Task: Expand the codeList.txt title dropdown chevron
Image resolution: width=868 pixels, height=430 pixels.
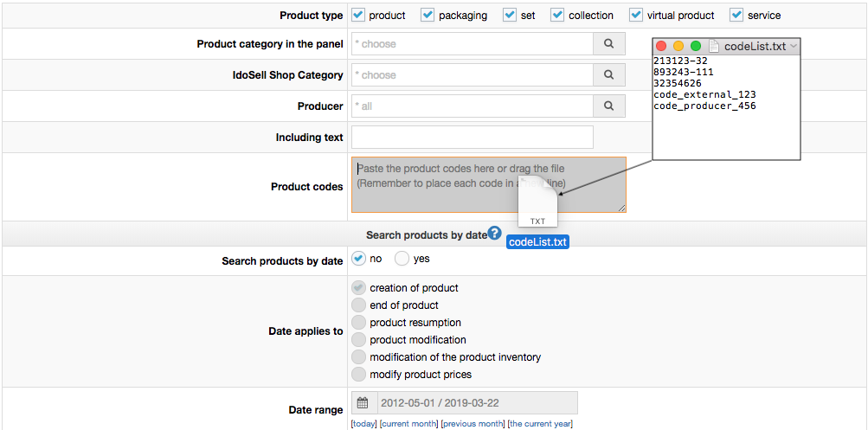Action: coord(794,47)
